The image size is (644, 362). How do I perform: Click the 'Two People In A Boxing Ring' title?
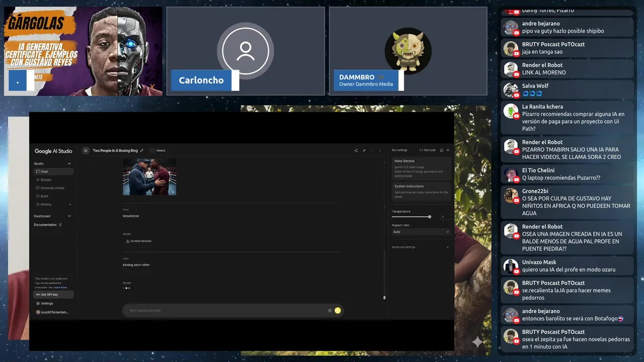click(115, 150)
